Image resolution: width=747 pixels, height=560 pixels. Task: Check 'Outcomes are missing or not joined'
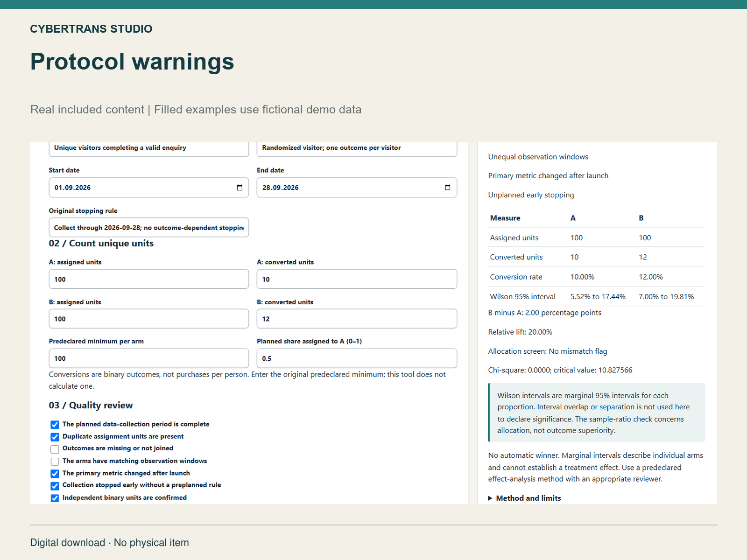[55, 449]
